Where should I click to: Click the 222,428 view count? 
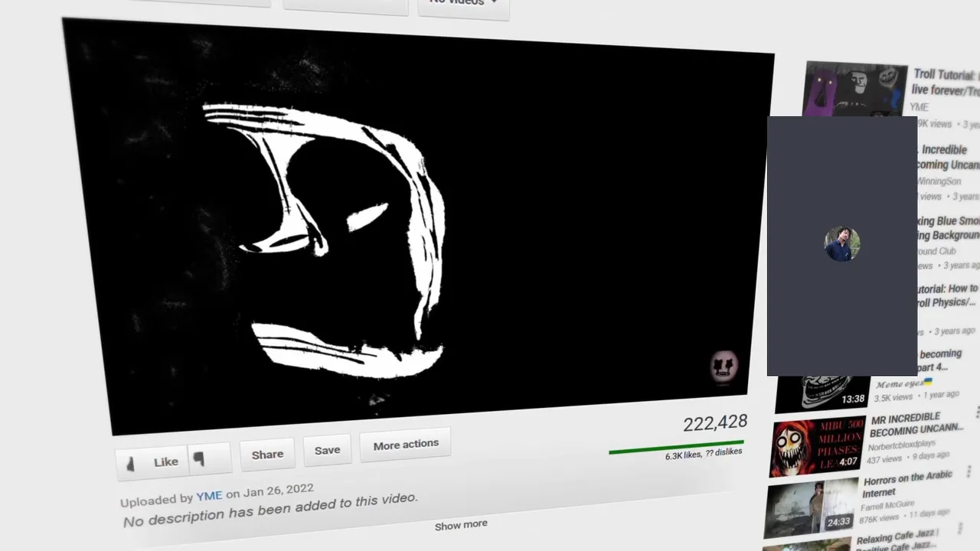(x=715, y=423)
